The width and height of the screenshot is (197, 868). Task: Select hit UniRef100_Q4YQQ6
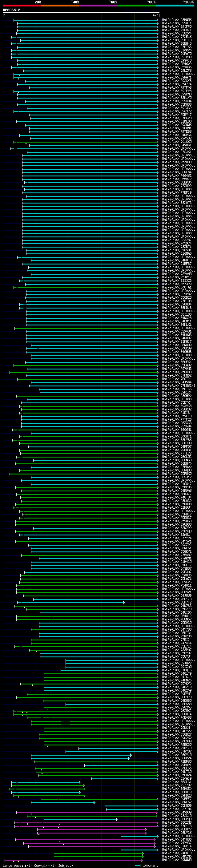[177, 839]
